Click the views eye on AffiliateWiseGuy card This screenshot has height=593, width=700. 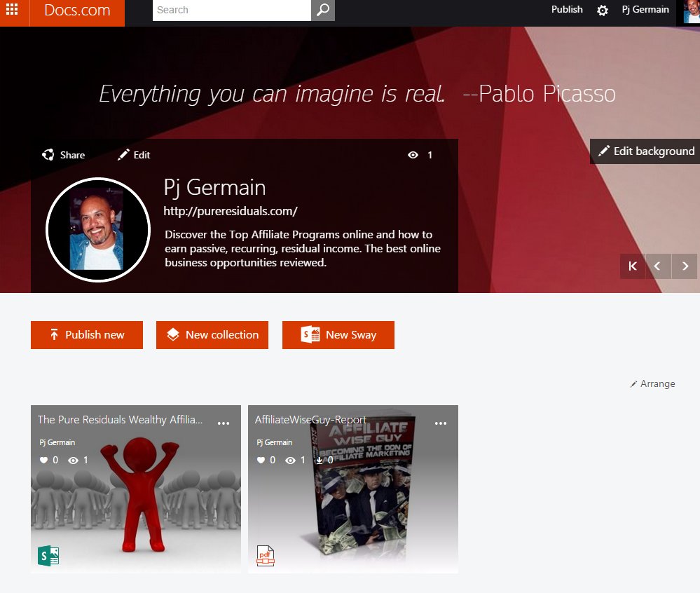290,460
